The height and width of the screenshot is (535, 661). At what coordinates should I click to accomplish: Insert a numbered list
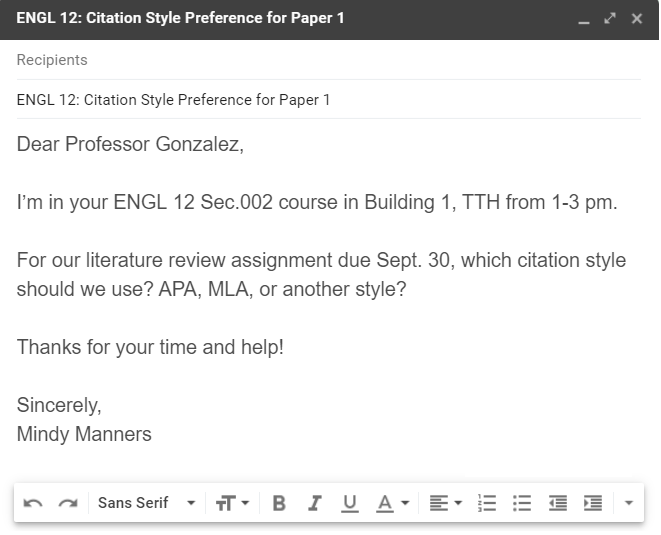[x=487, y=503]
